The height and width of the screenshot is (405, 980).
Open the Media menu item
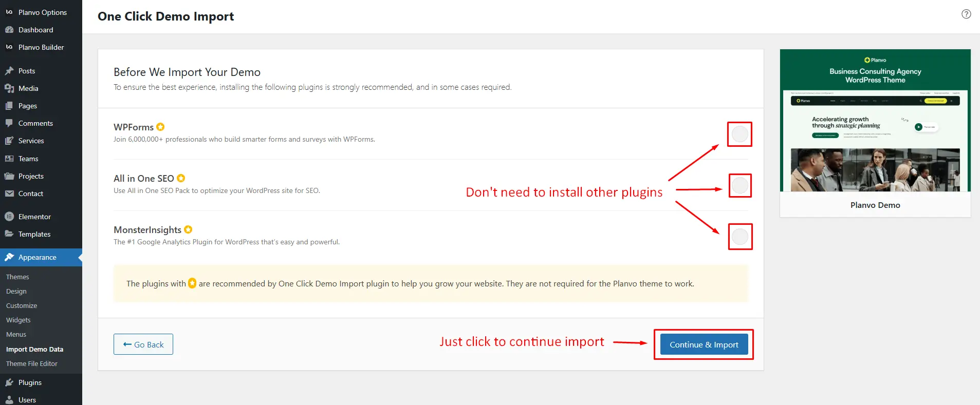(41, 88)
